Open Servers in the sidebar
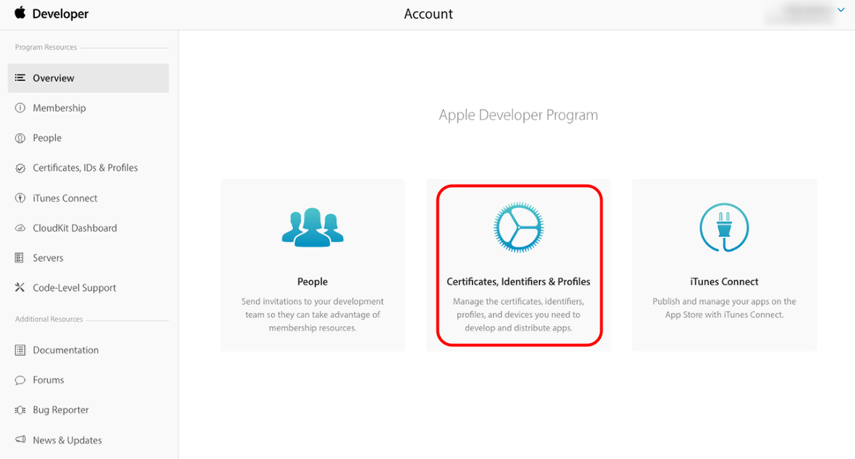Image resolution: width=855 pixels, height=459 pixels. 48,258
